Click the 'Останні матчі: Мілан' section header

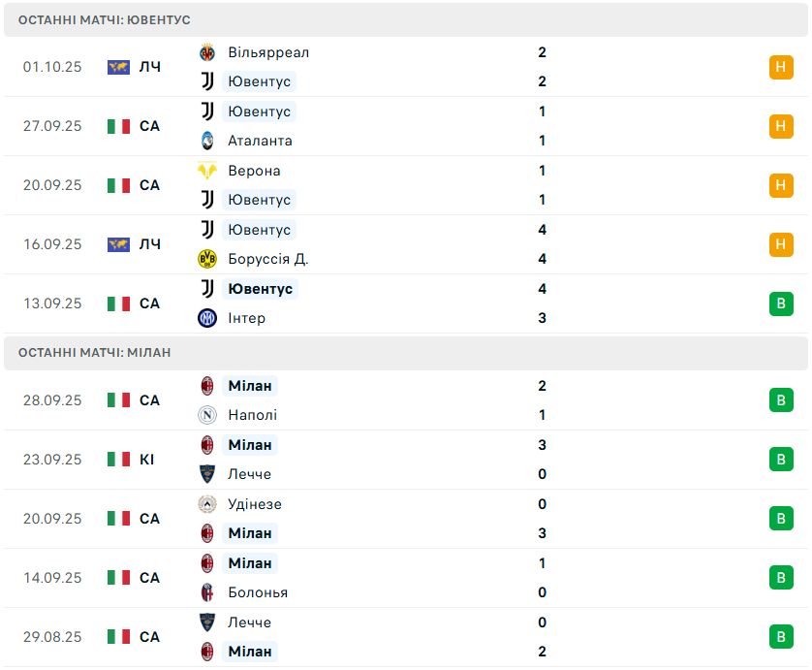coord(94,352)
